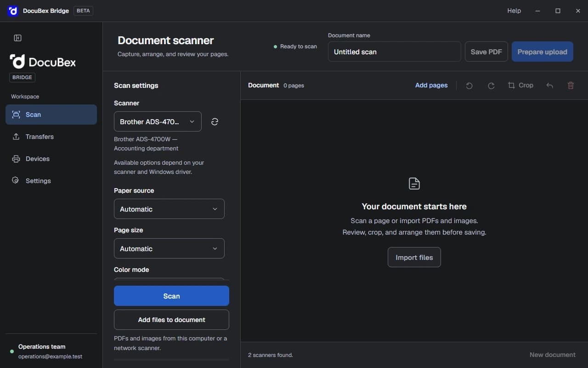This screenshot has width=588, height=368.
Task: Undo the last page action
Action: pyautogui.click(x=549, y=86)
